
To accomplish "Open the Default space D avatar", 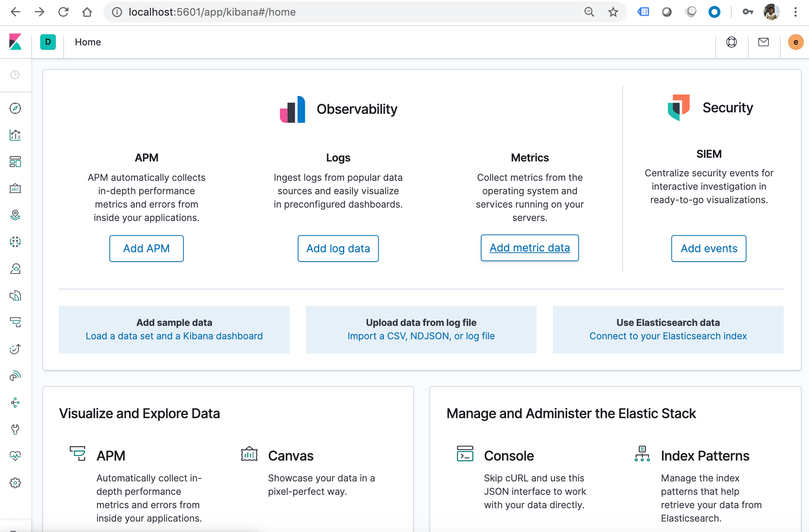I will 48,42.
